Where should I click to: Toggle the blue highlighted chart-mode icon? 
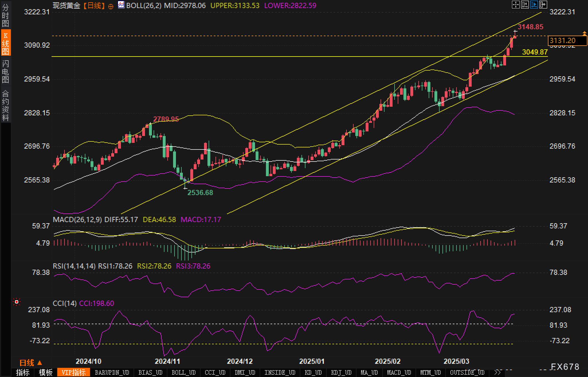point(534,5)
